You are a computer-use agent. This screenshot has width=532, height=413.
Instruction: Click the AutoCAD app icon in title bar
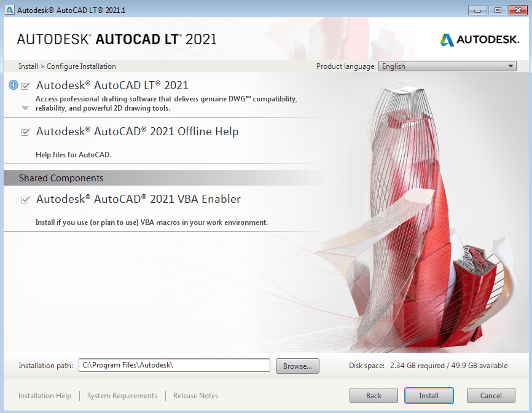(9, 10)
